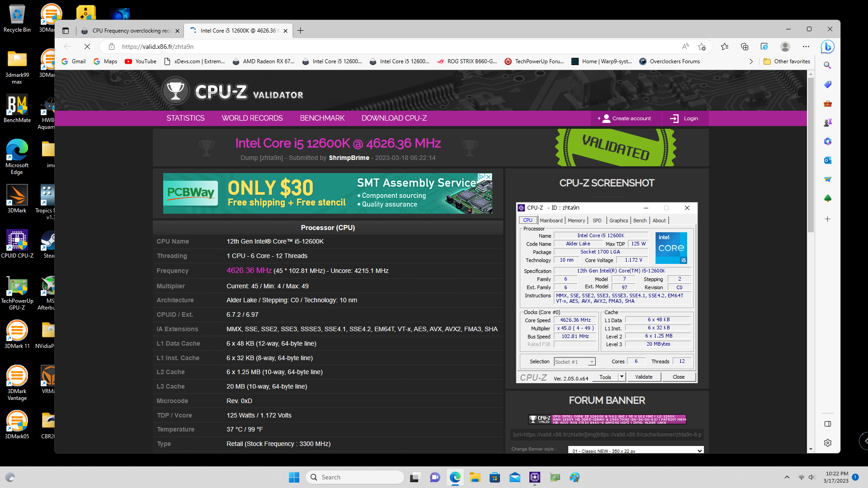Open the Edge sidebar Outlook icon
Screen dimensions: 868x488
click(827, 160)
